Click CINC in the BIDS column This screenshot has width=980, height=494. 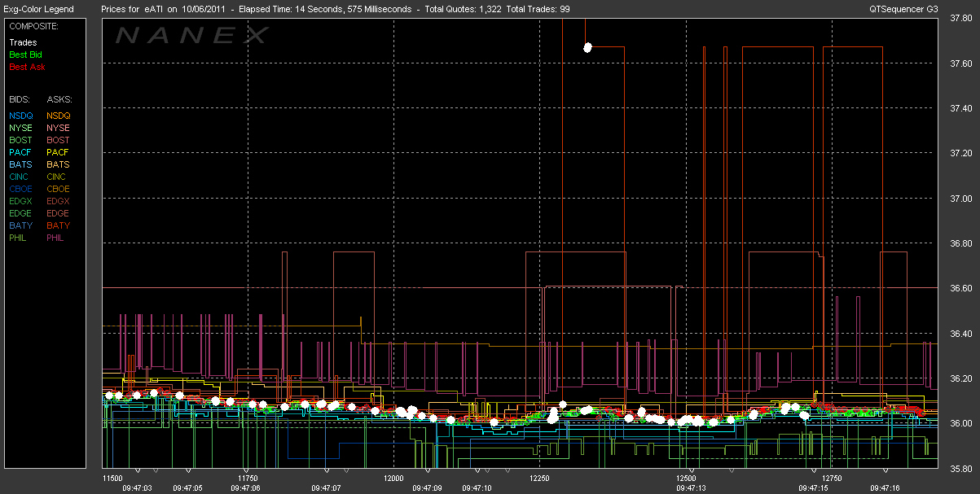20,177
